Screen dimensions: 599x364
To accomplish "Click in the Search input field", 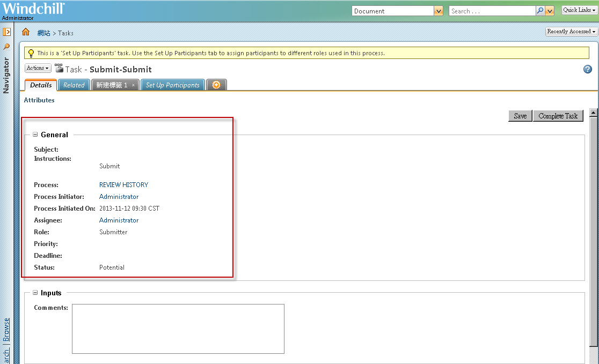I will point(492,11).
